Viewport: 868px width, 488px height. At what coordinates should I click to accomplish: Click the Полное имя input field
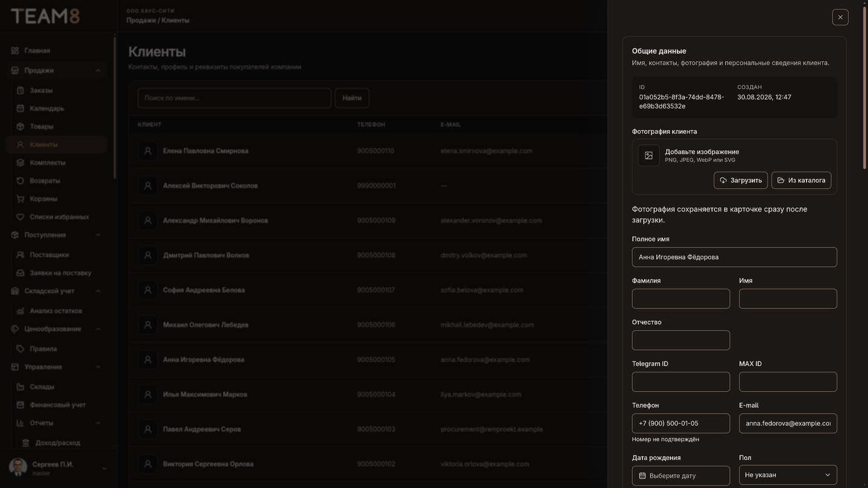[734, 257]
